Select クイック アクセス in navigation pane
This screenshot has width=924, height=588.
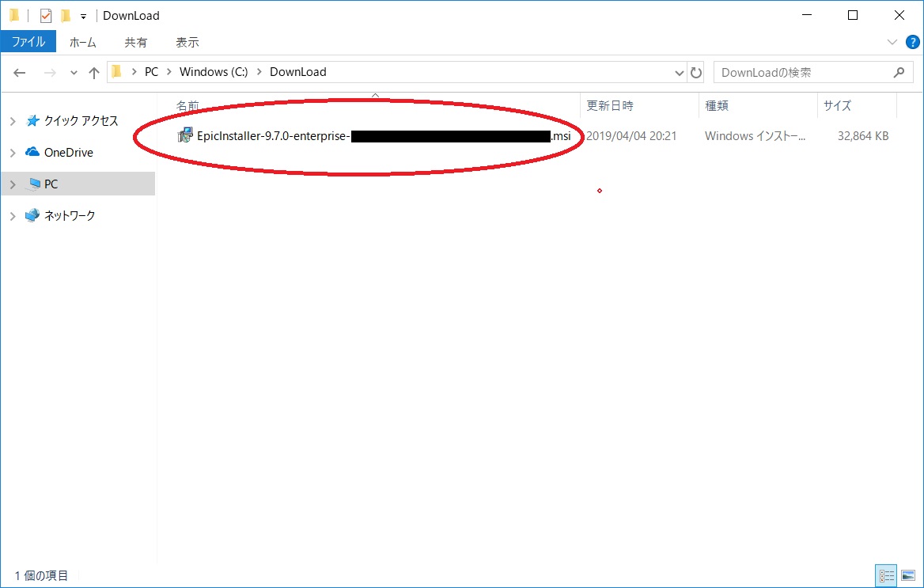click(x=81, y=121)
